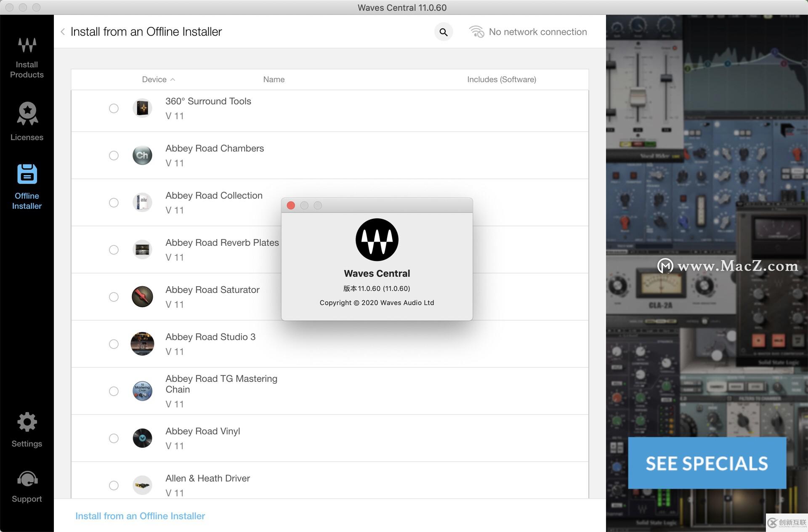Click the Name column header

(274, 80)
